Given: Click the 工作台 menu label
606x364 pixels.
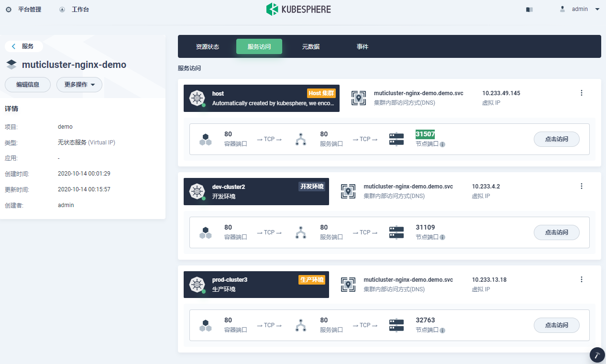Looking at the screenshot, I should tap(80, 10).
